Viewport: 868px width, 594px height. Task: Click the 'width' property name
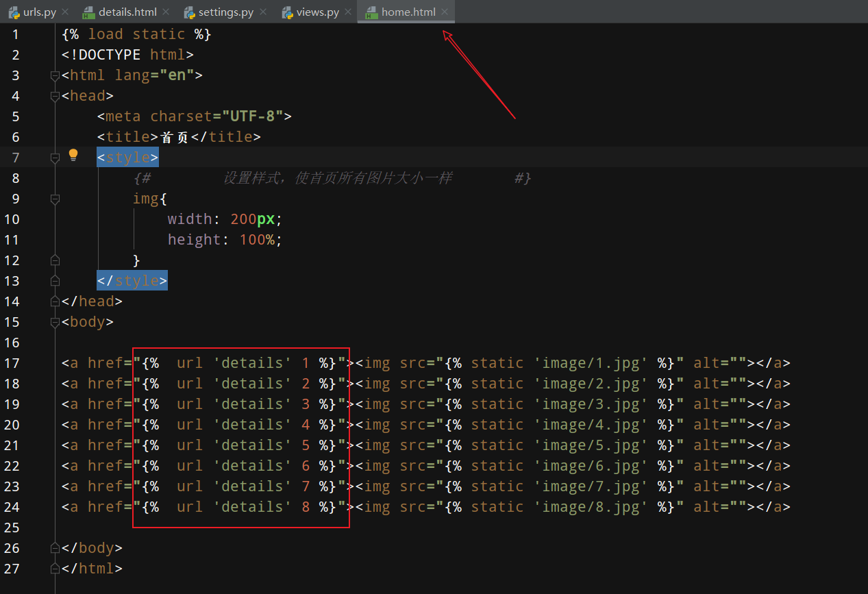190,219
